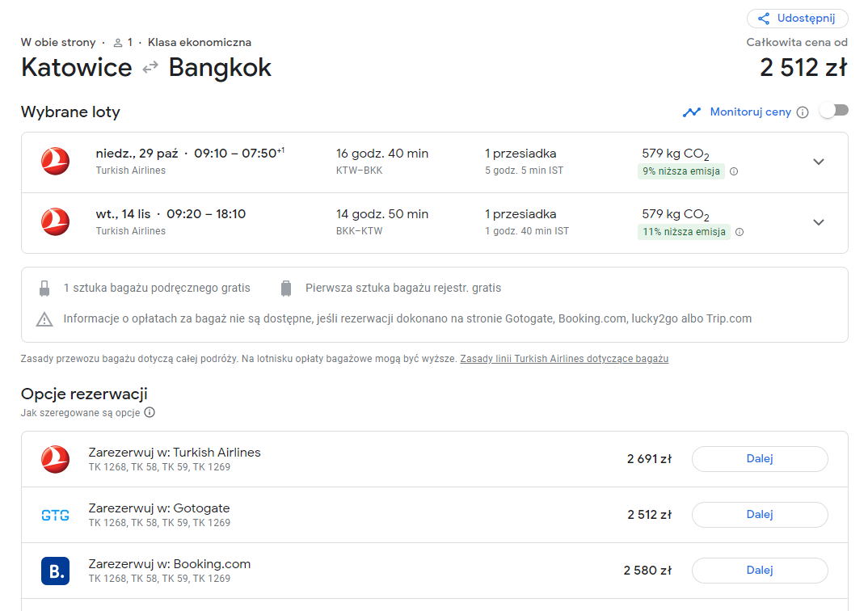Click Pierwsza sztuka bagażu rejestr. gratis text
The width and height of the screenshot is (868, 611).
coord(403,288)
